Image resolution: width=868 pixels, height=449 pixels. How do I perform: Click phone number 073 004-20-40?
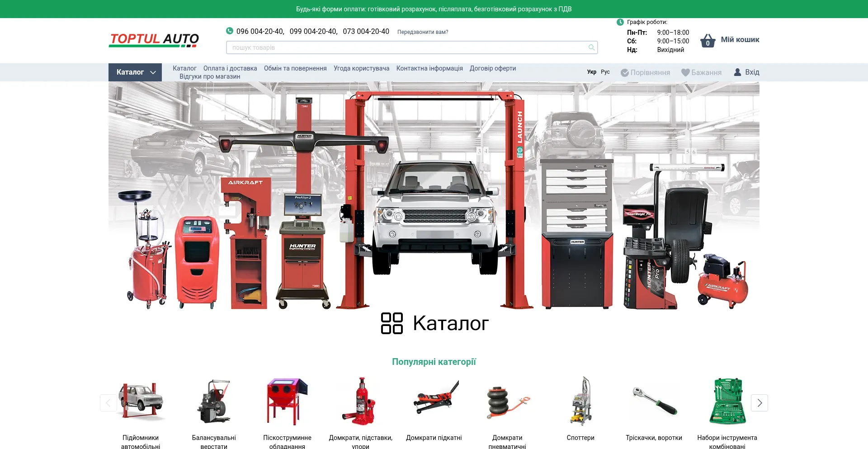click(366, 31)
